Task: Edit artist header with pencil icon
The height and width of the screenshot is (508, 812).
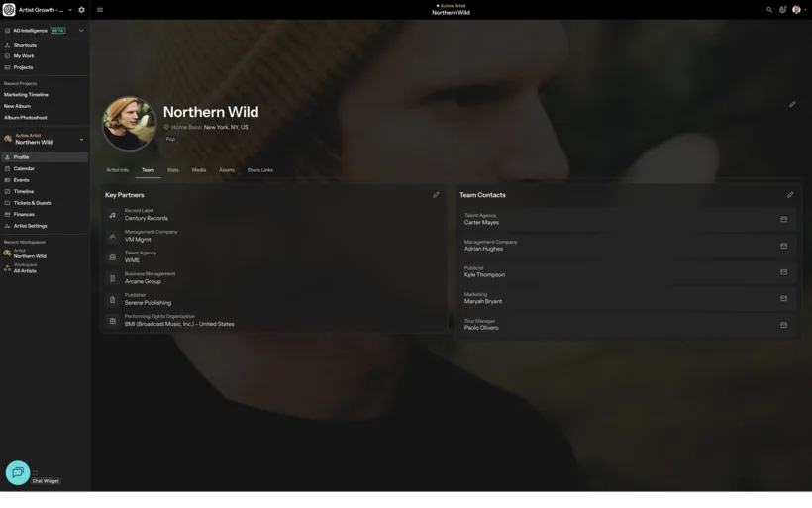Action: click(792, 104)
